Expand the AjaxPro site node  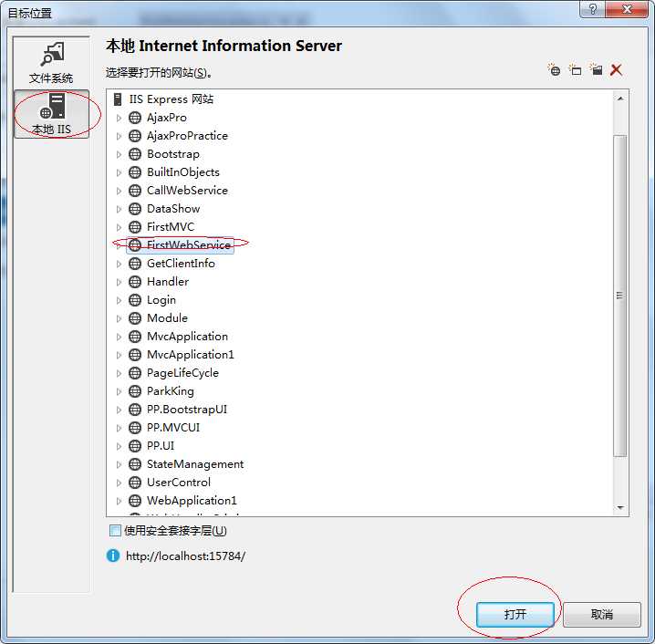point(120,119)
